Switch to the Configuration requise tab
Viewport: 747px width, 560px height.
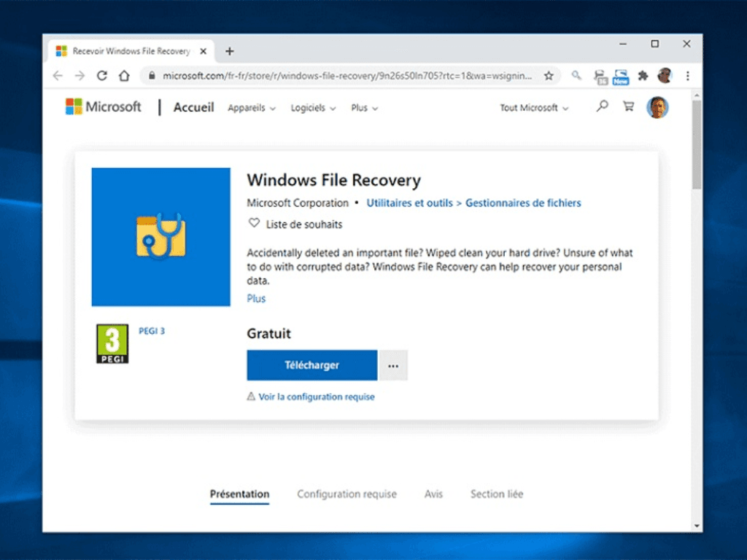point(347,494)
